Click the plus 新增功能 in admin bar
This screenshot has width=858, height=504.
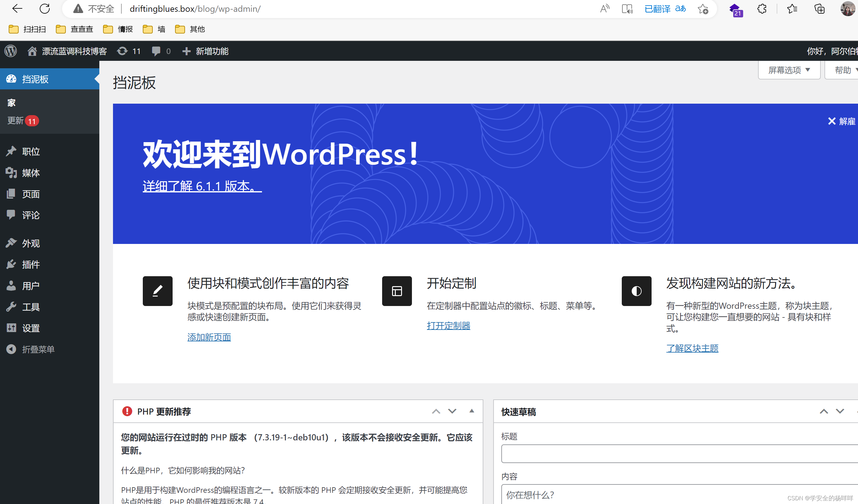pos(205,51)
